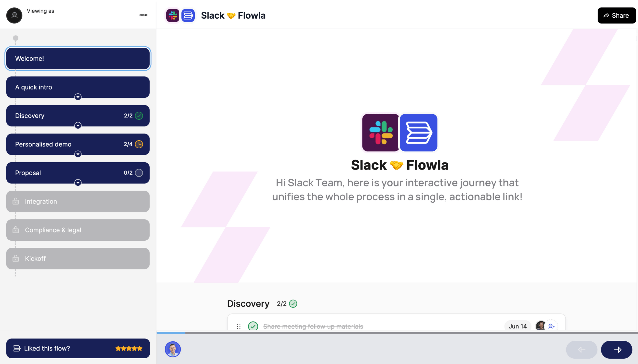Click the Share button

[x=616, y=15]
